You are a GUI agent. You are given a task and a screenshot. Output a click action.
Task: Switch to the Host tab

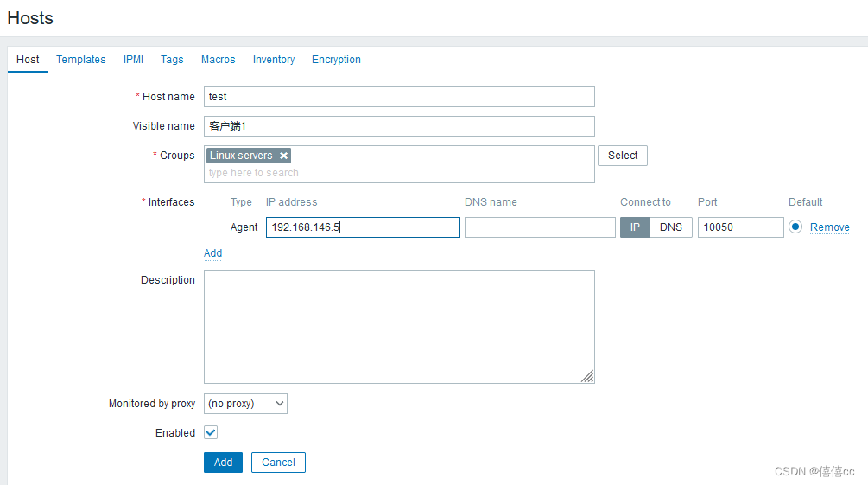(28, 60)
